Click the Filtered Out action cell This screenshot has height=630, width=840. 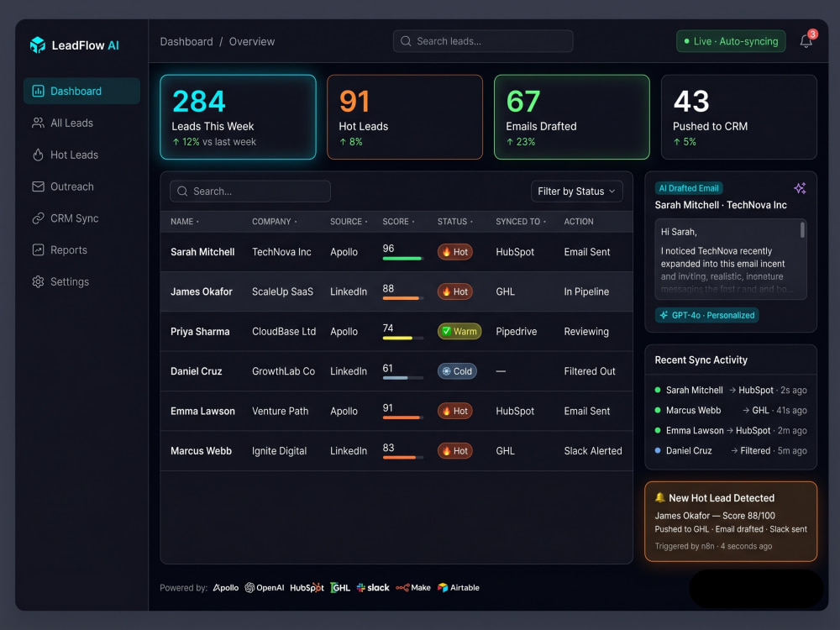coord(590,371)
